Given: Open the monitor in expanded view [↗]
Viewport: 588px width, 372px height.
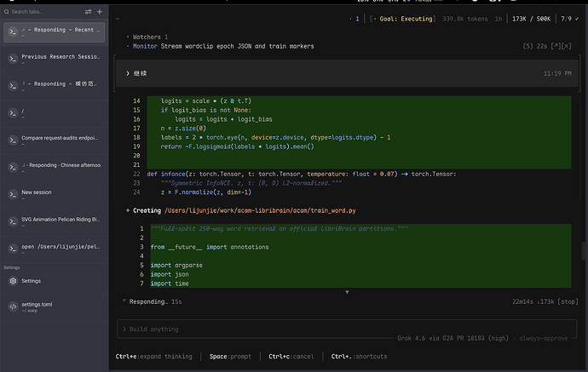Looking at the screenshot, I should point(555,46).
